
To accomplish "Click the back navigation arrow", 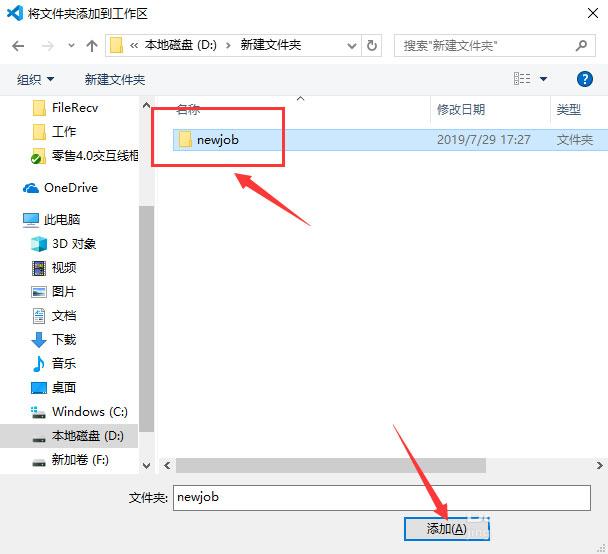I will click(x=20, y=46).
